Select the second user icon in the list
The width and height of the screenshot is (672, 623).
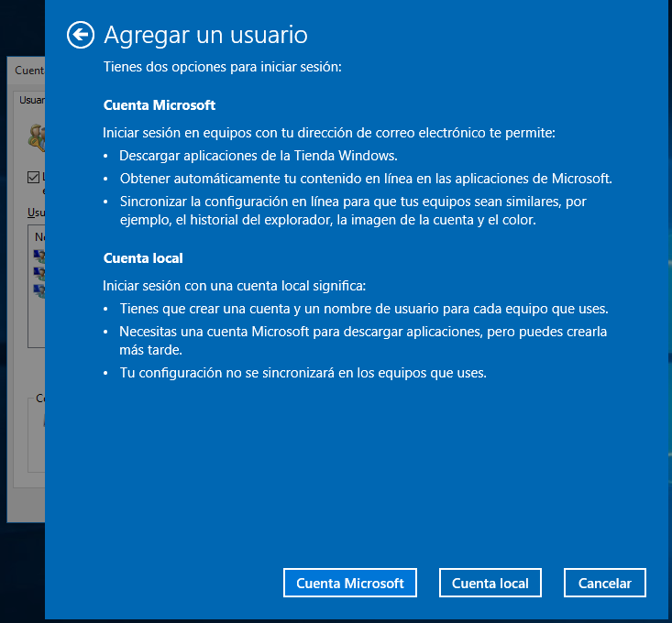click(39, 273)
